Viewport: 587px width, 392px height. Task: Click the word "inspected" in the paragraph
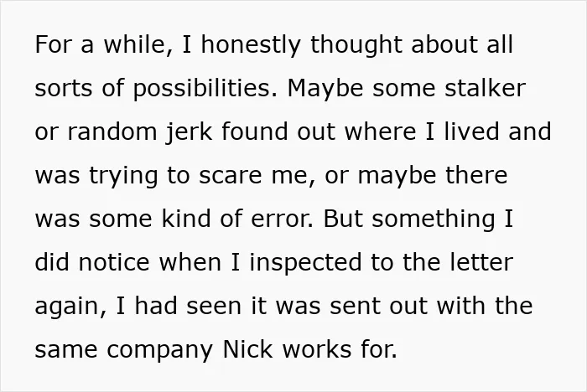coord(305,263)
